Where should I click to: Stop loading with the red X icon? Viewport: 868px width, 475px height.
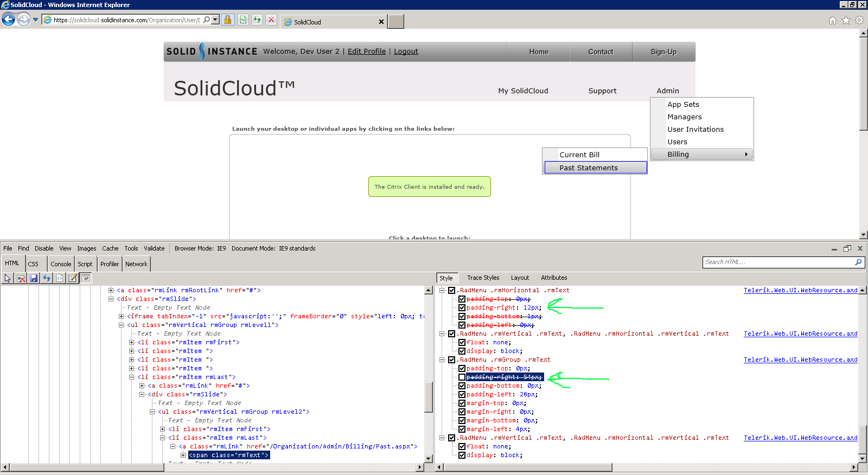[271, 20]
